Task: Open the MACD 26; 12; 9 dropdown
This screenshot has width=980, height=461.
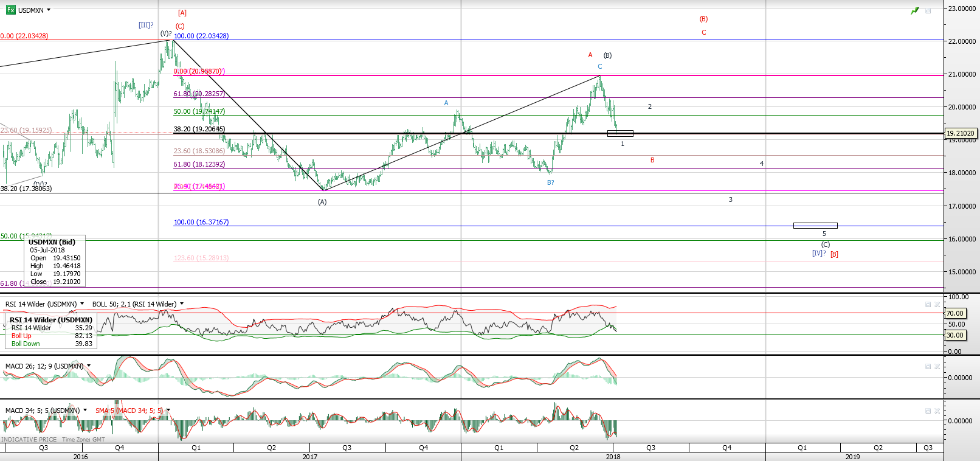Action: click(89, 366)
